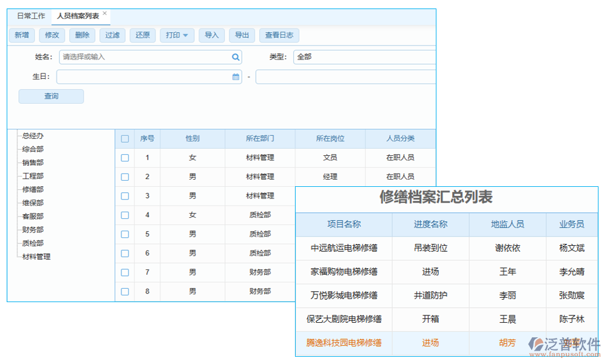Open the 打印 print dropdown
This screenshot has height=364, width=607.
177,35
